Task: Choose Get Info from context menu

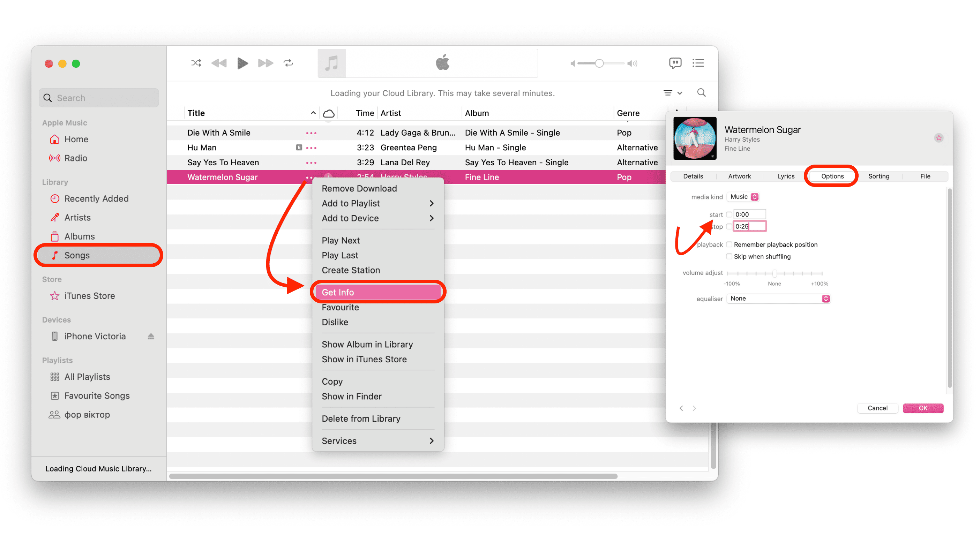Action: coord(378,293)
